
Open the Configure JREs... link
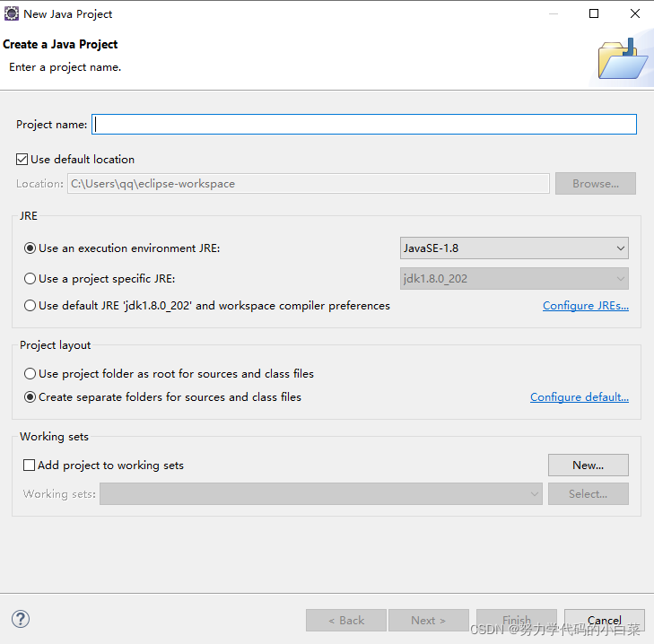(586, 306)
